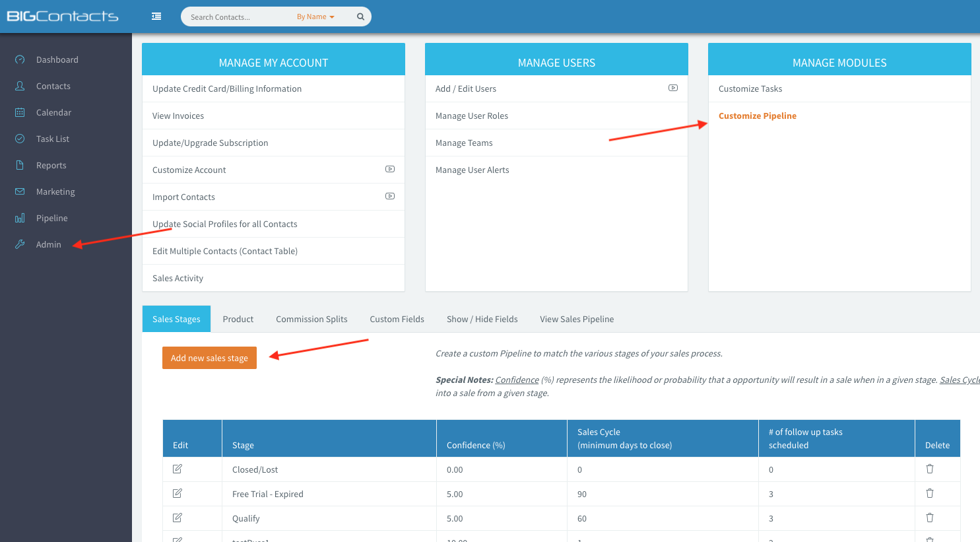Delete the Free Trial - Expired stage
Screen dimensions: 980x542
930,493
